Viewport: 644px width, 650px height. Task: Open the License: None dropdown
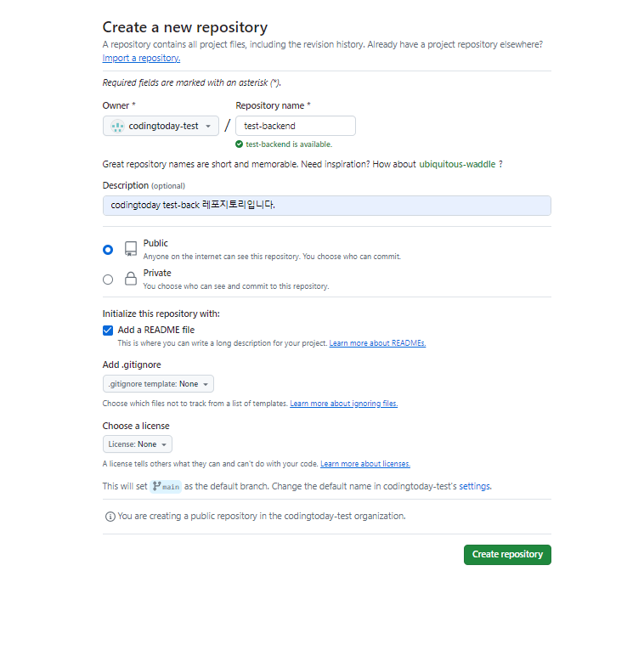(137, 444)
